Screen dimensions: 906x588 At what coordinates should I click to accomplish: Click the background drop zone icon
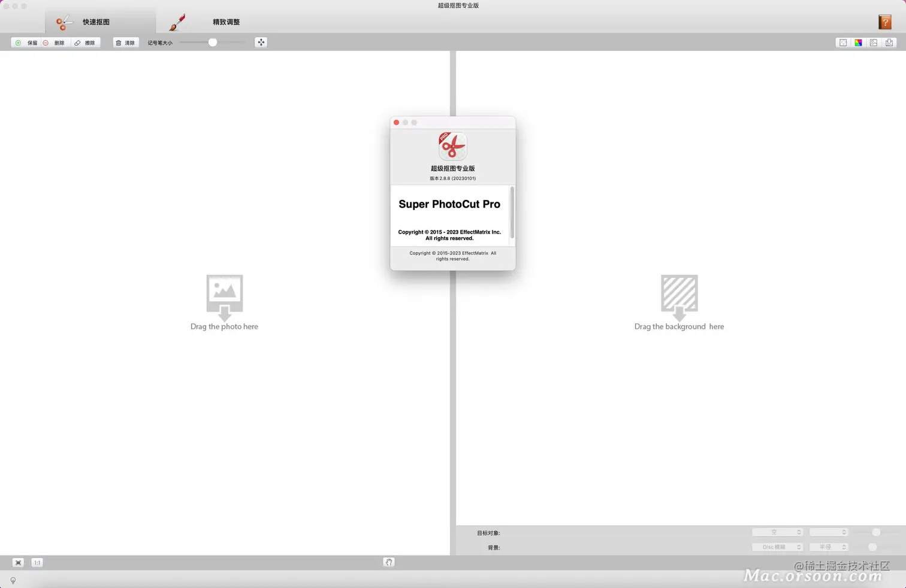pyautogui.click(x=679, y=298)
